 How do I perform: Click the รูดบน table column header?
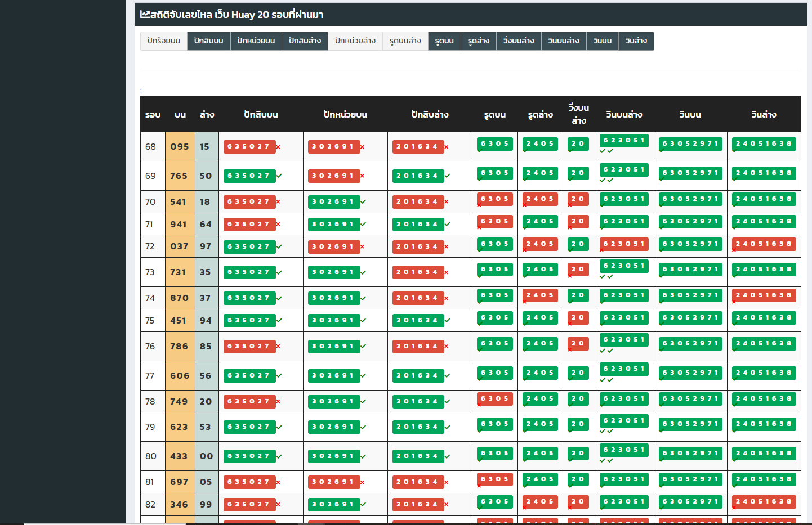[x=495, y=114]
